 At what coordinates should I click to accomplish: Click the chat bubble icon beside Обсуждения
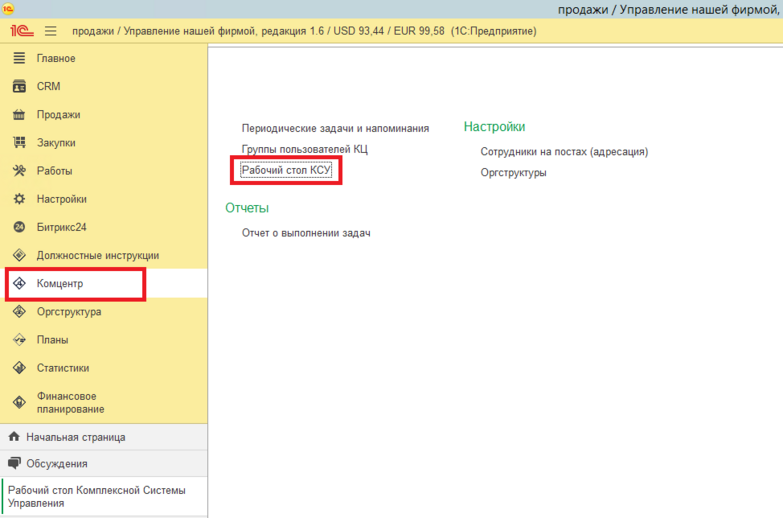pyautogui.click(x=14, y=463)
